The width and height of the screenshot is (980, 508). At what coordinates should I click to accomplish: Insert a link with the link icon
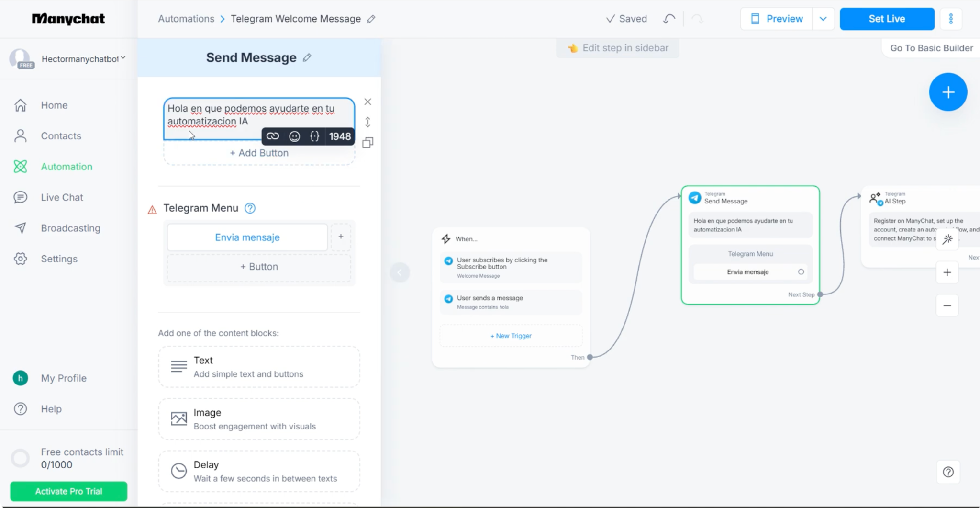(x=273, y=136)
